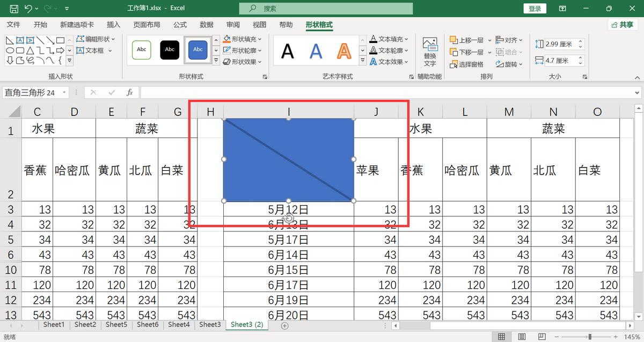644x342 pixels.
Task: Click the 登录 sign-in button
Action: pyautogui.click(x=535, y=8)
